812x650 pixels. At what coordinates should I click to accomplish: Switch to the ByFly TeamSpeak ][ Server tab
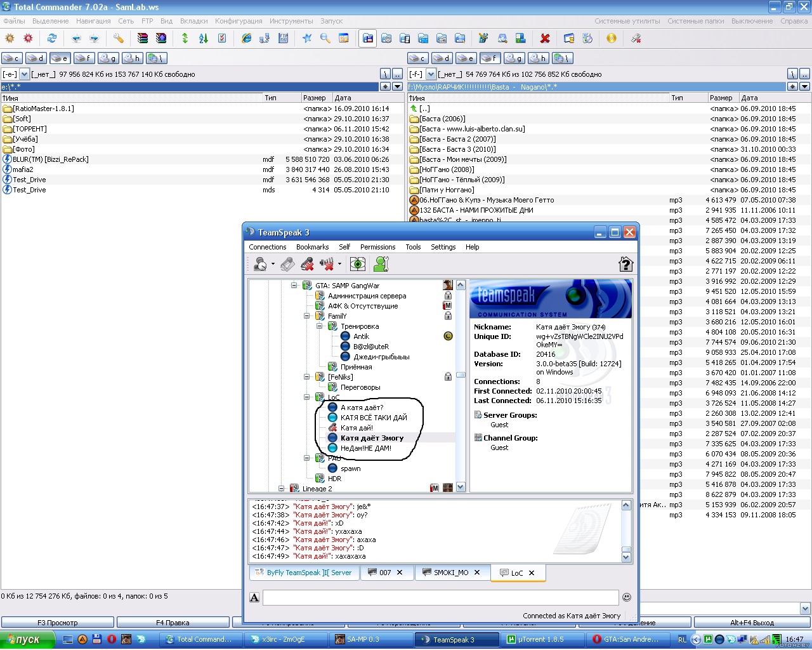pyautogui.click(x=304, y=573)
